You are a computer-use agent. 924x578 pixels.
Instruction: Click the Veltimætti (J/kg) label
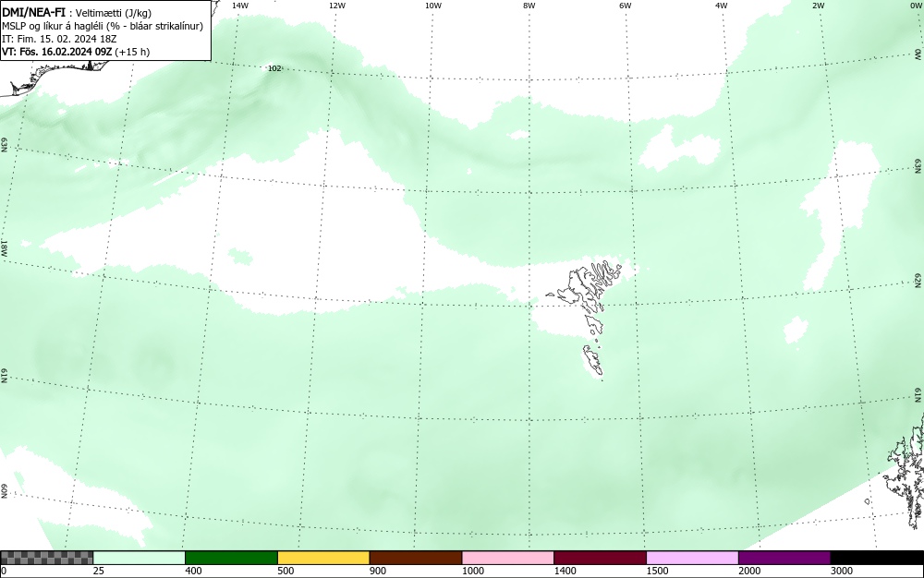click(x=114, y=13)
